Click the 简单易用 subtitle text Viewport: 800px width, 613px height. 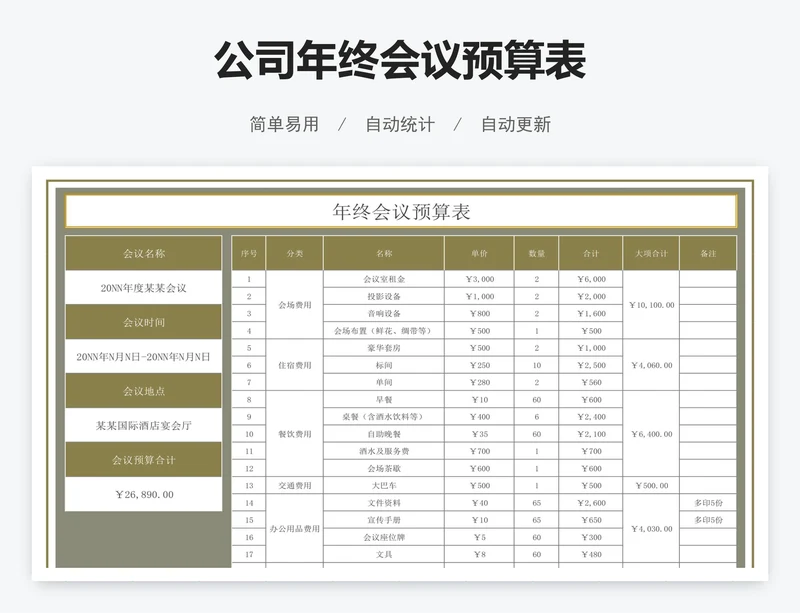tap(284, 124)
